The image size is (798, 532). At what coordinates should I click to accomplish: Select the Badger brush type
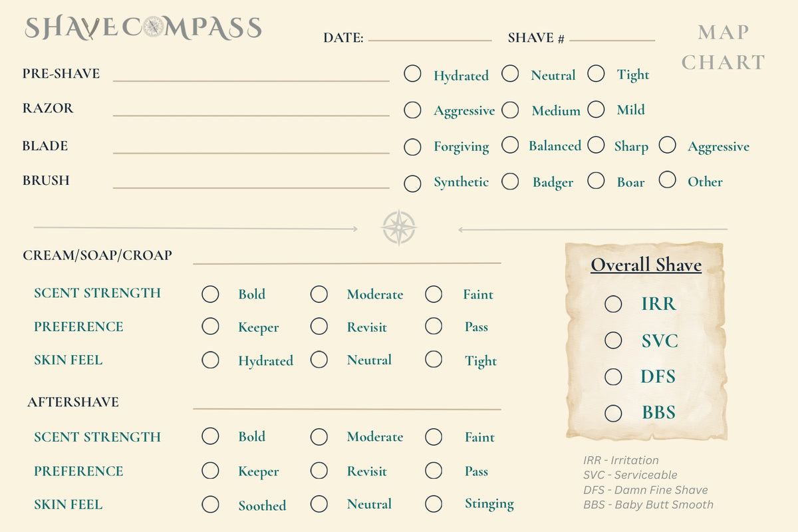510,180
